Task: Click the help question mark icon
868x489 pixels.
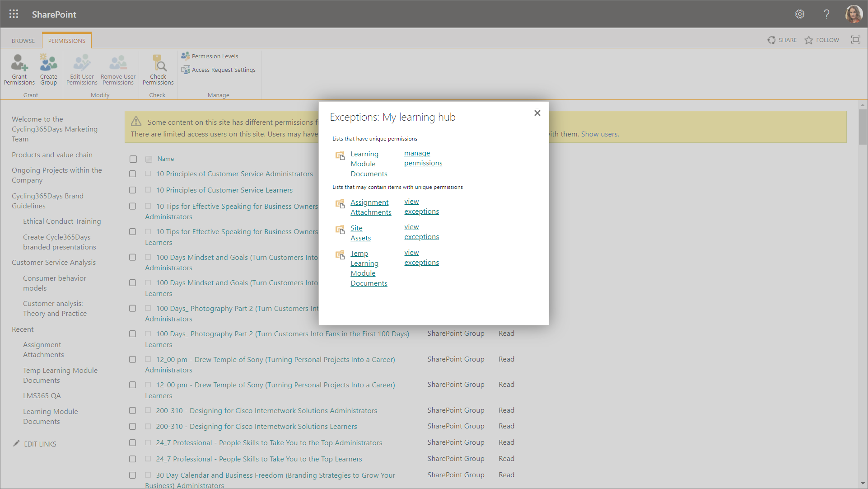Action: 826,14
